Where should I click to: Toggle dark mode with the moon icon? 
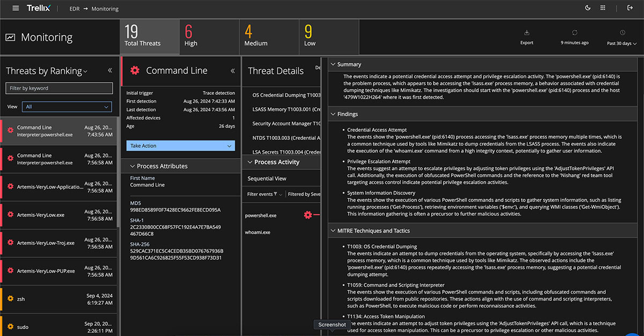coord(588,8)
